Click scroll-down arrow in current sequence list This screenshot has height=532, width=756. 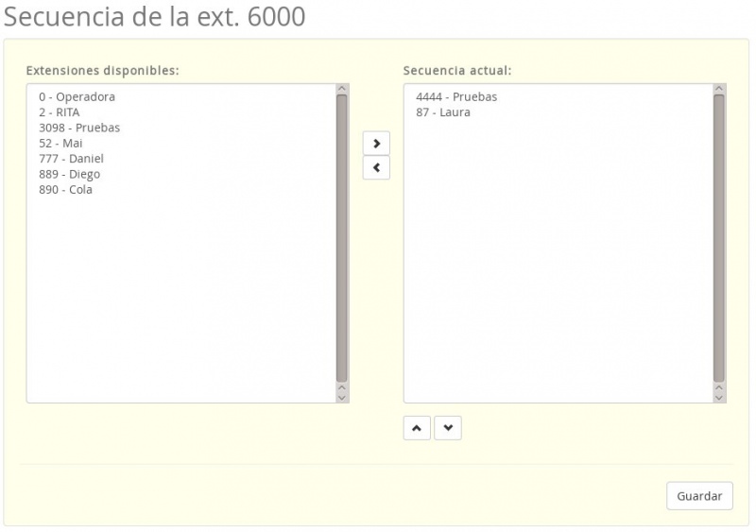click(719, 397)
